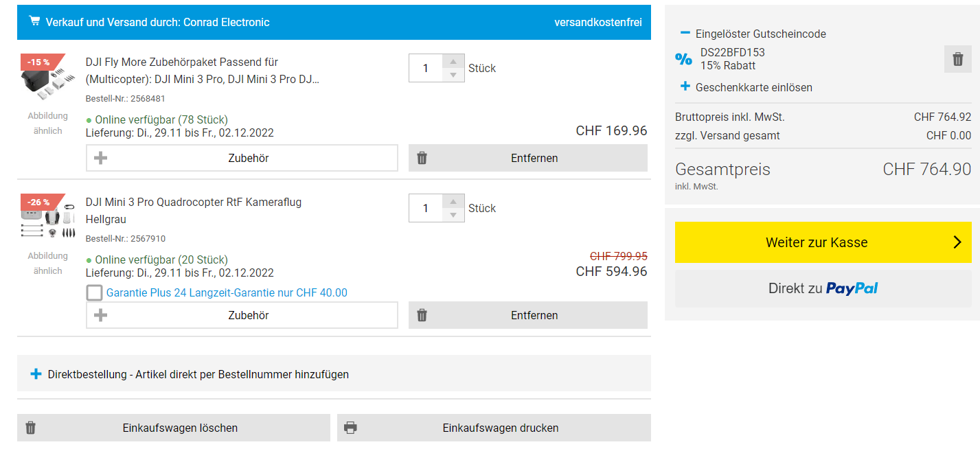Viewport: 980px width, 462px height.
Task: Click the shopping cart icon in blue header
Action: pos(34,21)
